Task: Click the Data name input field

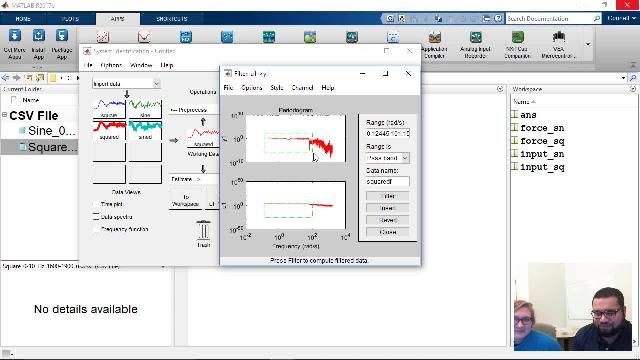Action: (x=387, y=181)
